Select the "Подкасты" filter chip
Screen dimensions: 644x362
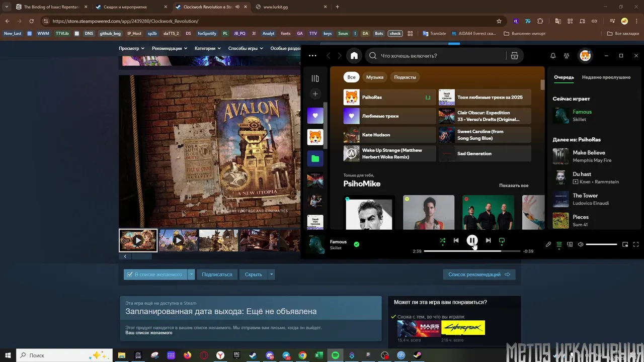point(405,77)
